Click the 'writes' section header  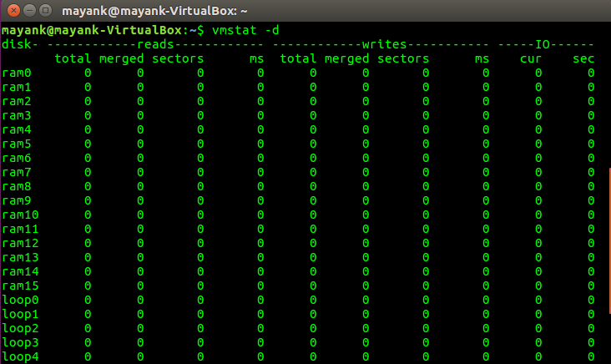384,44
